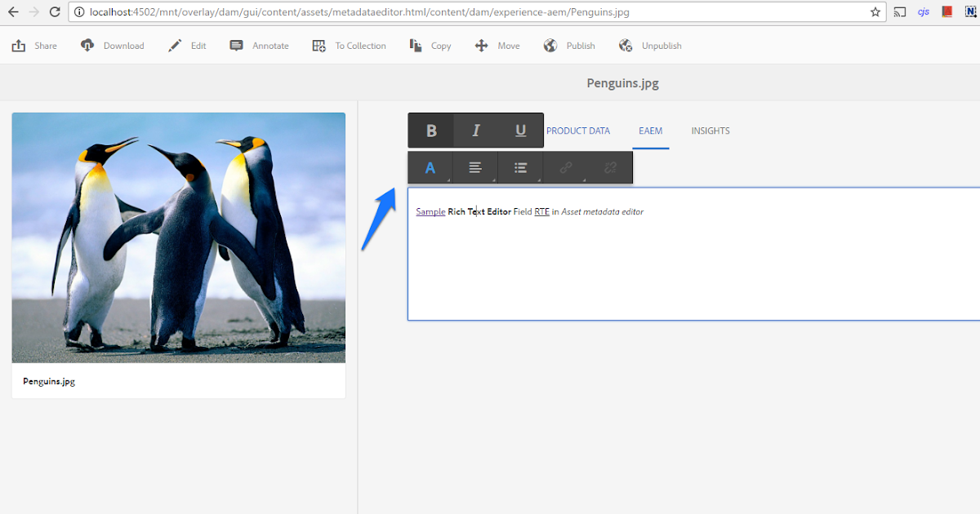The height and width of the screenshot is (514, 980).
Task: Toggle bold formatting in the rich text editor
Action: 430,130
